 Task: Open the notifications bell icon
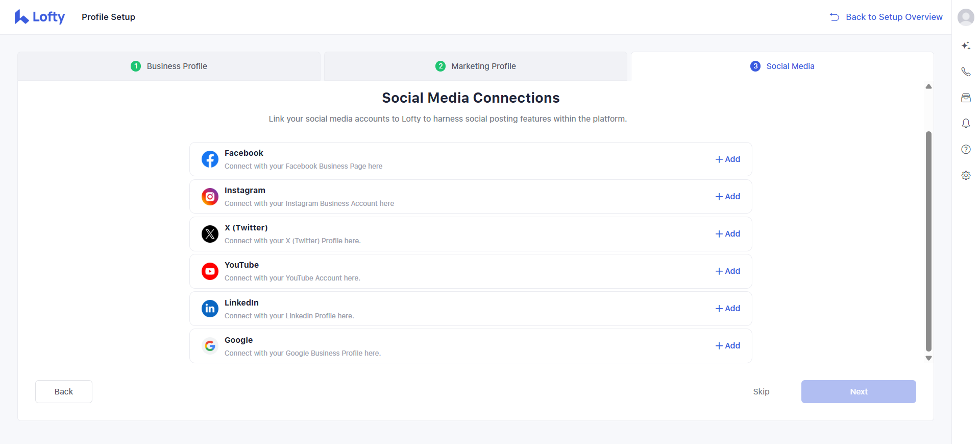(x=966, y=124)
